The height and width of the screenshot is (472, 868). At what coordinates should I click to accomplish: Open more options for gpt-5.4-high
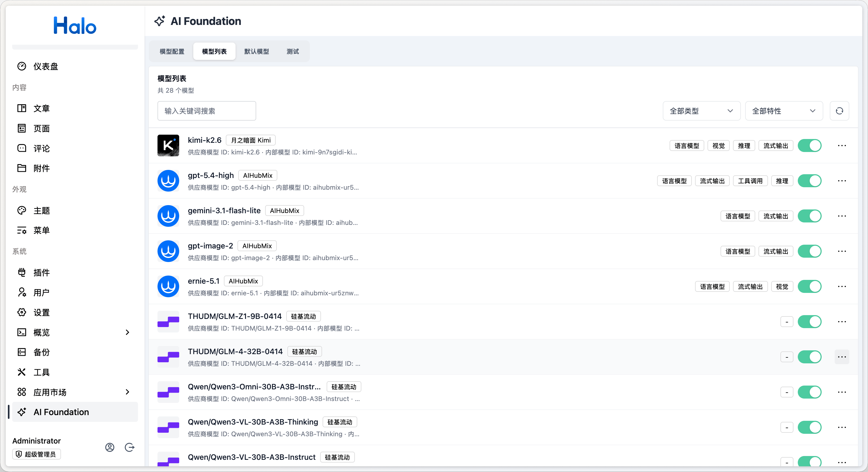(x=842, y=181)
